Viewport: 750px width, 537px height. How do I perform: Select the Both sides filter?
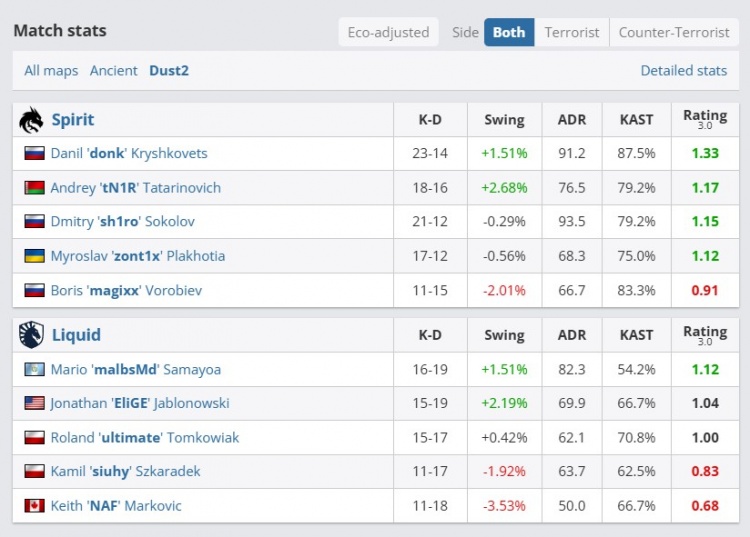(509, 32)
